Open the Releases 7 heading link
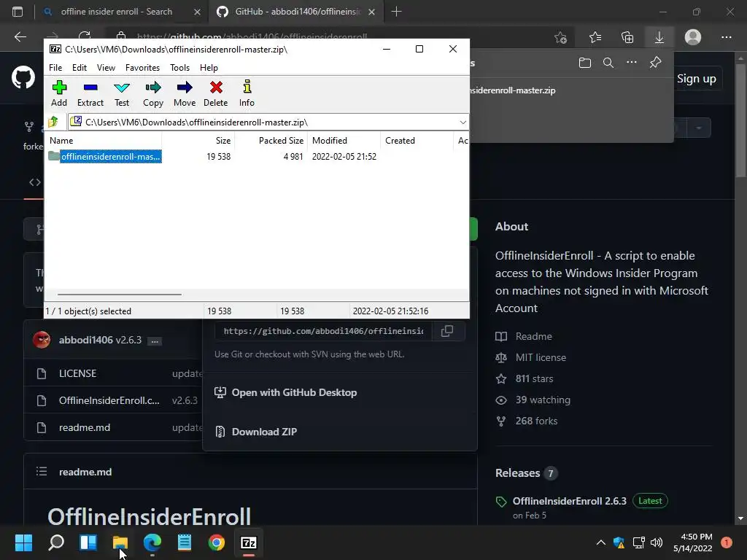This screenshot has width=747, height=560. 526,472
